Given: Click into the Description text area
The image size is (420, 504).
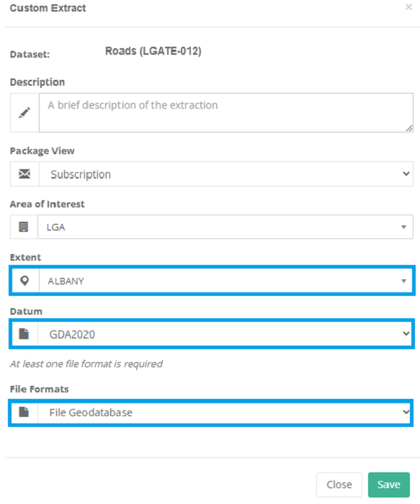Looking at the screenshot, I should pos(226,112).
